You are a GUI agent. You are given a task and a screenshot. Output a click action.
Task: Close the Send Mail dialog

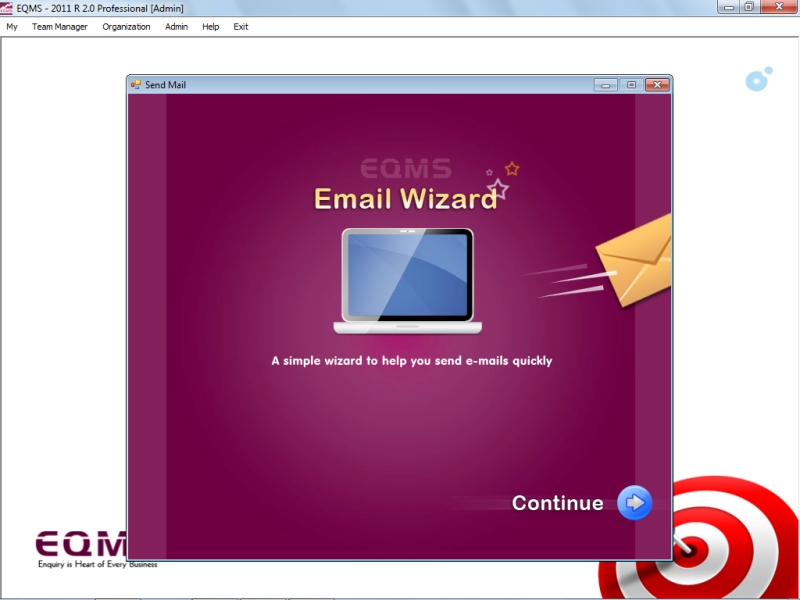tap(656, 85)
